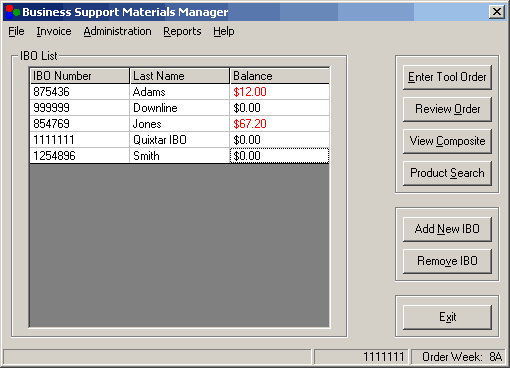The image size is (510, 368).
Task: Select the Downline last name cell
Action: 180,108
